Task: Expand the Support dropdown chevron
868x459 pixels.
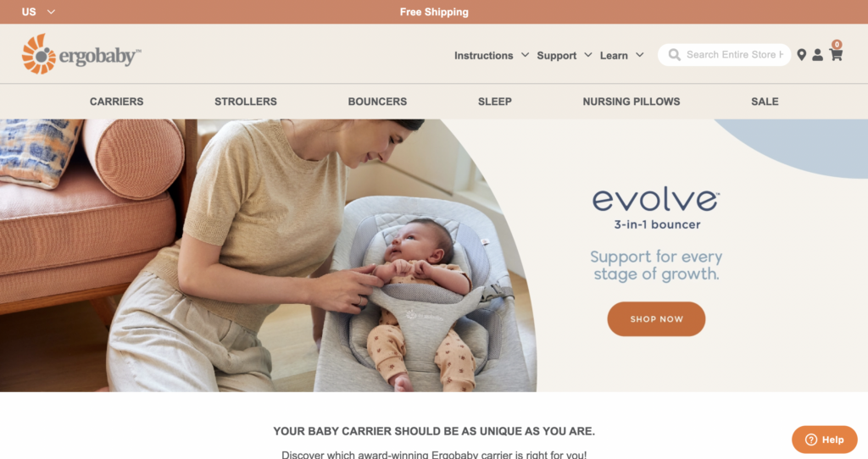Action: coord(588,55)
